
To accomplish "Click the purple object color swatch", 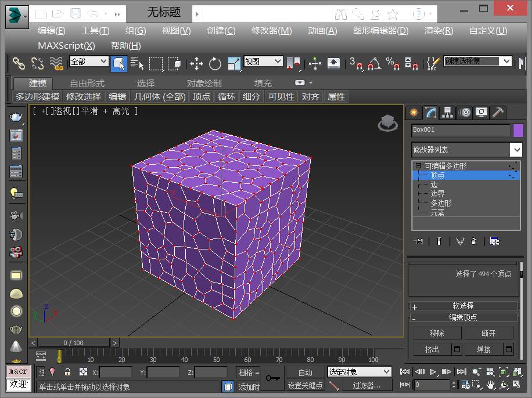I will [x=518, y=131].
